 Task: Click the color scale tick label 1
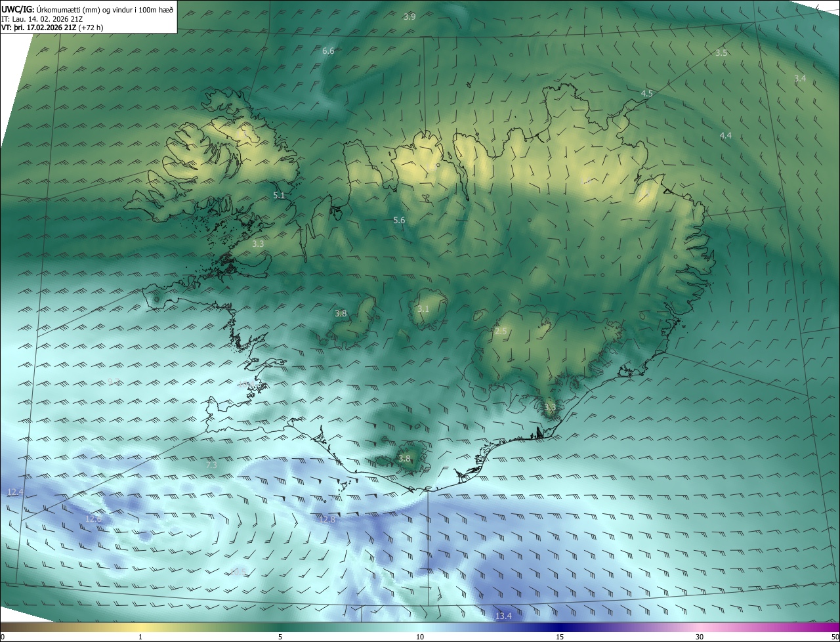(140, 637)
